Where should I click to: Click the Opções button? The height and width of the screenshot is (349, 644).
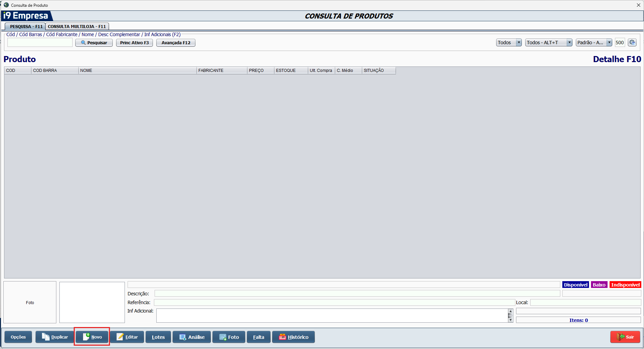pos(18,337)
